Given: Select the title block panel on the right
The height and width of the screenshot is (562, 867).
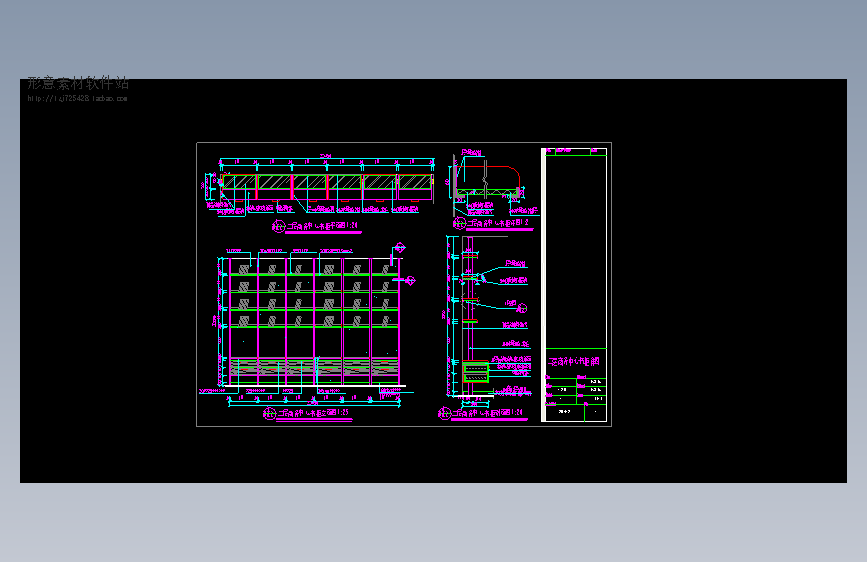Looking at the screenshot, I should (575, 285).
